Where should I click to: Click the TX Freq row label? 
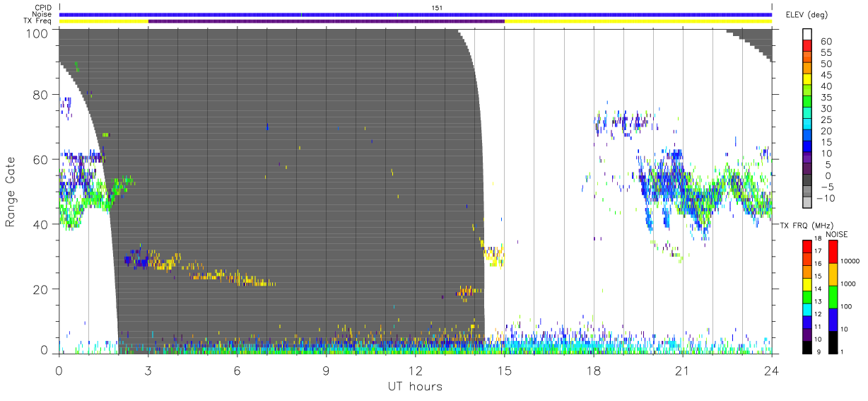click(36, 21)
